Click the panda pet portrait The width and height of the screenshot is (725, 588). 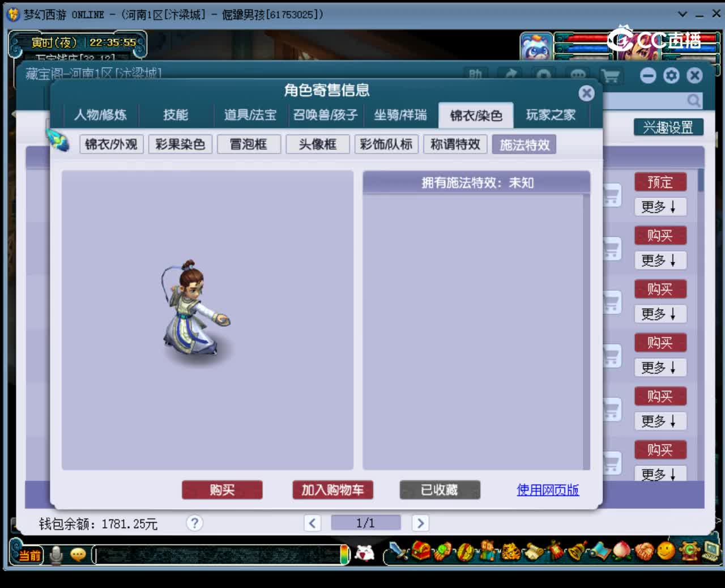click(x=536, y=46)
